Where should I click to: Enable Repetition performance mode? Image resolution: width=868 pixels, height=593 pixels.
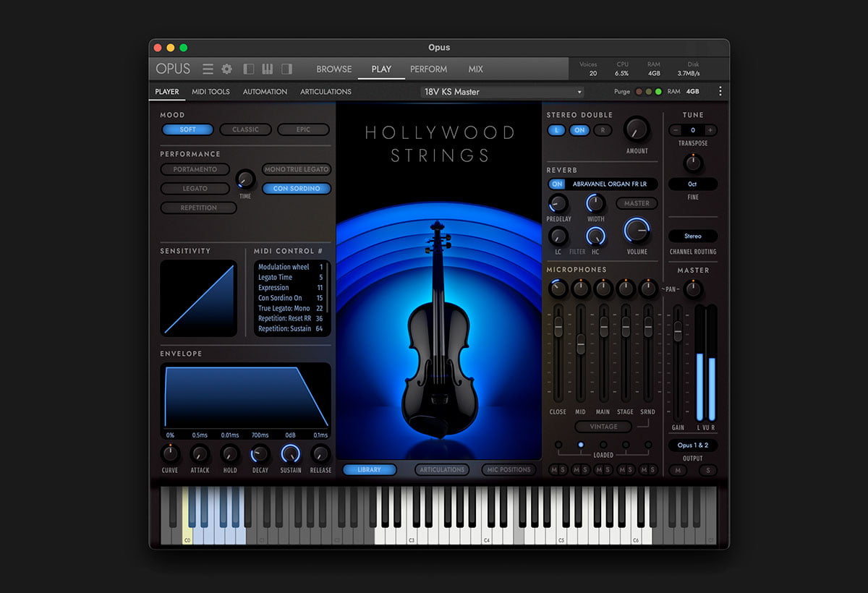199,208
